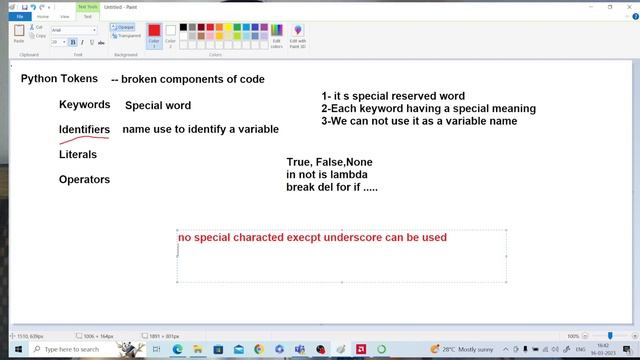Undo the last action
The image size is (640, 360).
(33, 7)
